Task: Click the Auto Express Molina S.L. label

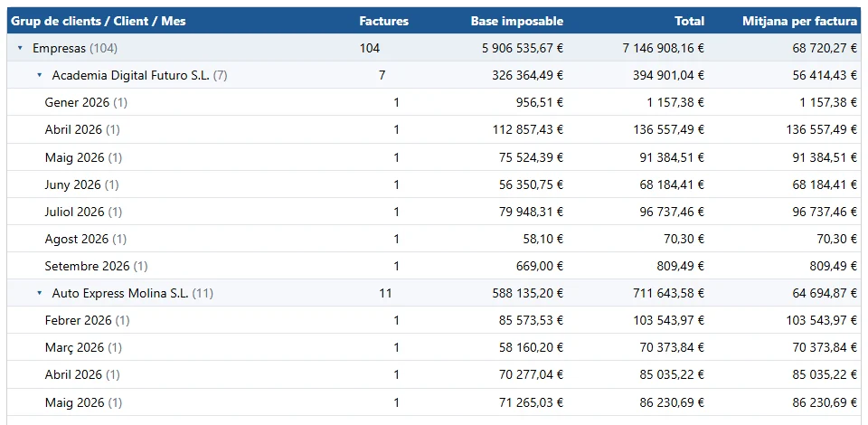Action: 120,293
